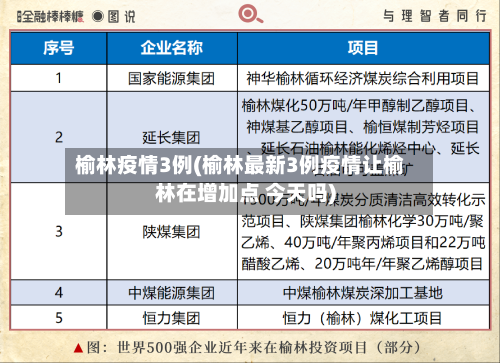Click the 中煤榆林煤炭深加工基地 cell
Viewport: 500px width, 363px height.
pos(363,293)
